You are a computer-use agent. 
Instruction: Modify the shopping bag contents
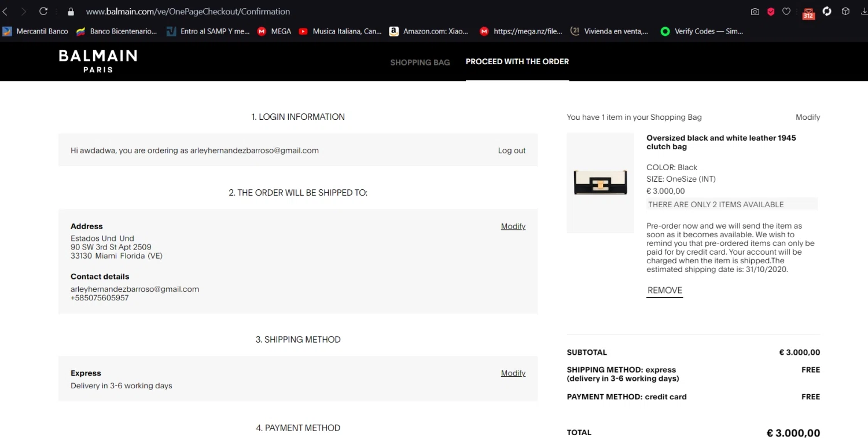(x=808, y=117)
